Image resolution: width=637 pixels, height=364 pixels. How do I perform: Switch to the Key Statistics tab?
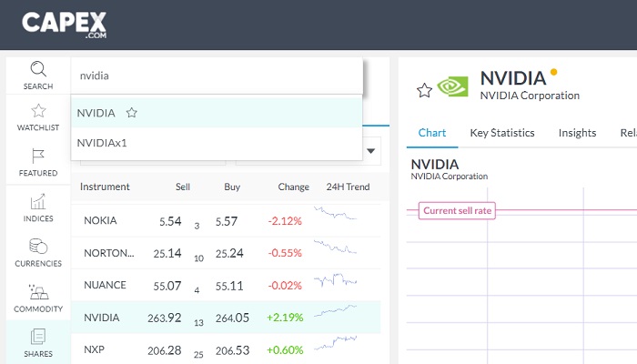pos(502,133)
